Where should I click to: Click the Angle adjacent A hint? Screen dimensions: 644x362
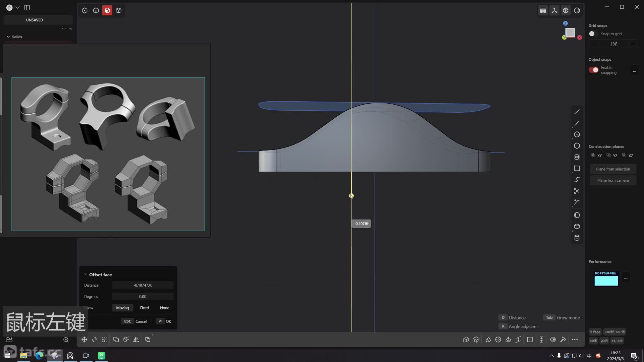pos(519,327)
